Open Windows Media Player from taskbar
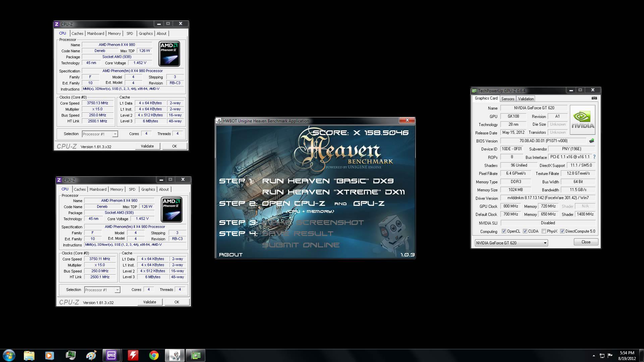This screenshot has width=644, height=362. point(49,355)
